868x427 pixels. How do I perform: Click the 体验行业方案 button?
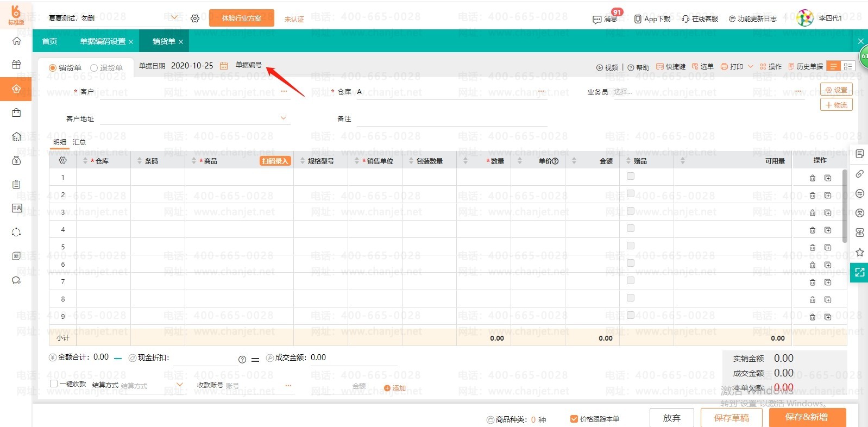click(241, 18)
